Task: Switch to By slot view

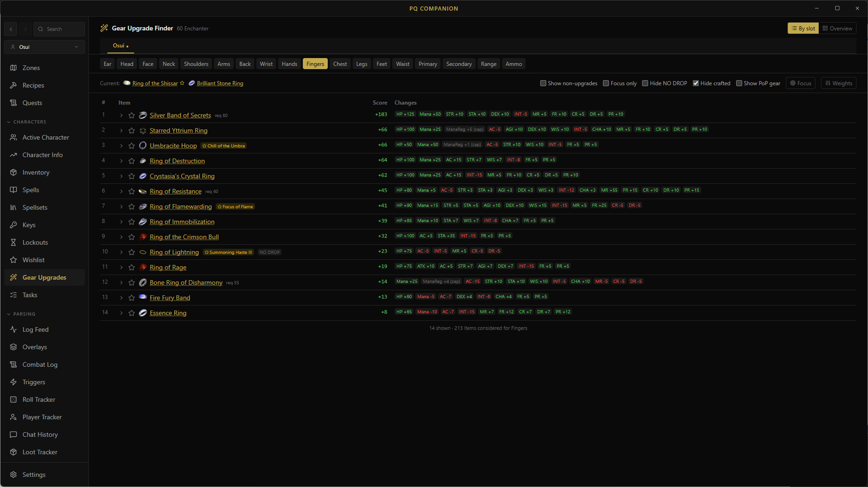Action: point(803,29)
